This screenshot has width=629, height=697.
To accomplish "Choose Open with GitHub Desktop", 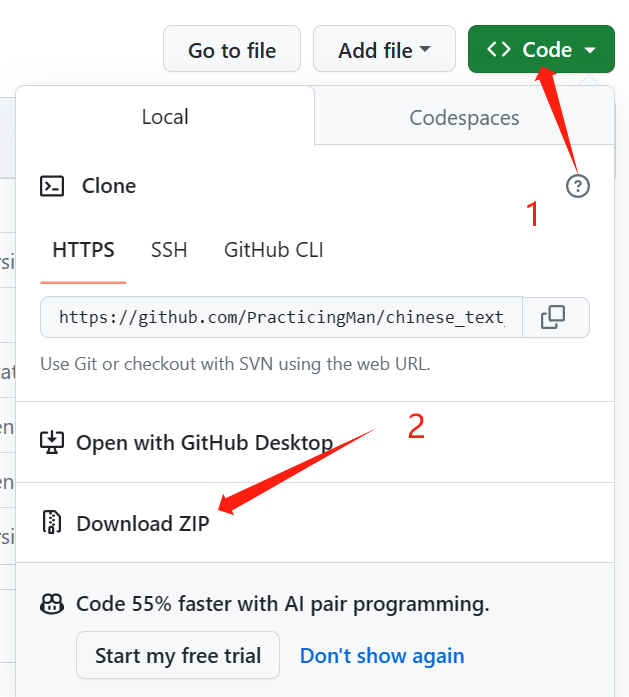I will 204,443.
